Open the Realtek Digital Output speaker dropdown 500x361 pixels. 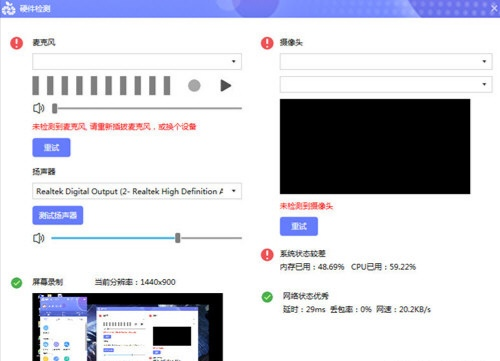click(x=137, y=191)
